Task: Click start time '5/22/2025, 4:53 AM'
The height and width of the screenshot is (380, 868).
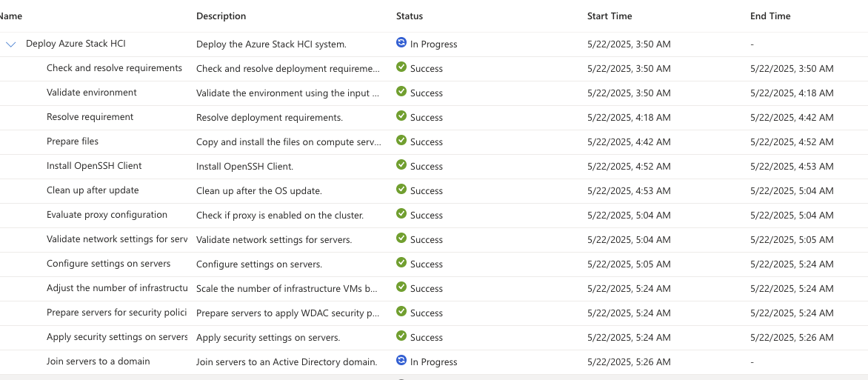Action: pos(629,190)
